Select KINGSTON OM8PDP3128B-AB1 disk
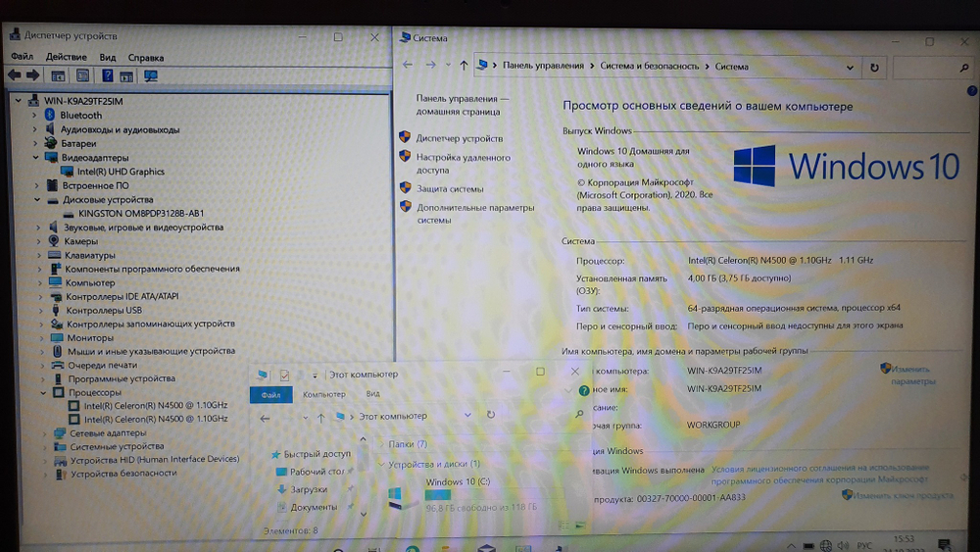The height and width of the screenshot is (552, 980). point(141,213)
